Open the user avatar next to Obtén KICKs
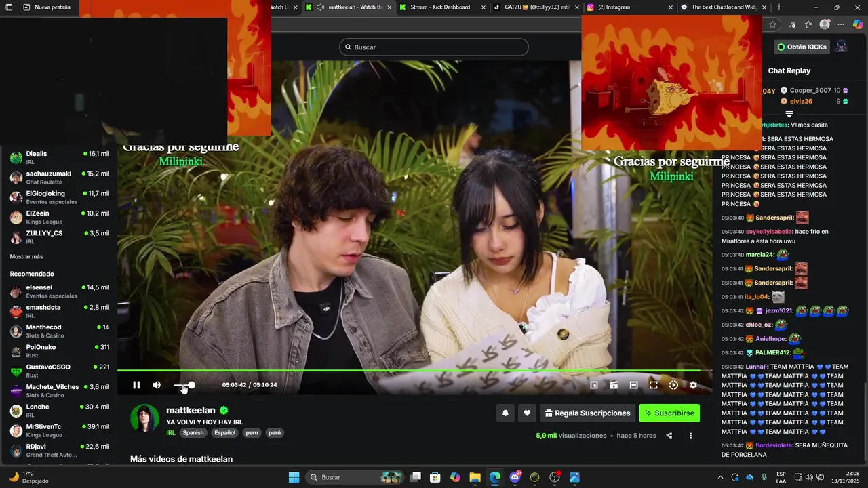Viewport: 868px width, 488px height. (841, 47)
